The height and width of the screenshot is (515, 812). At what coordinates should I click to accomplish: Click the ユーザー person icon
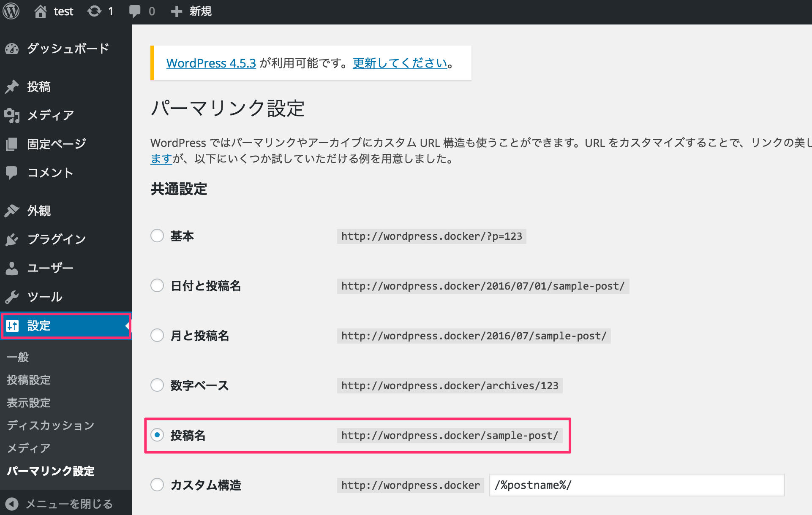pyautogui.click(x=12, y=268)
